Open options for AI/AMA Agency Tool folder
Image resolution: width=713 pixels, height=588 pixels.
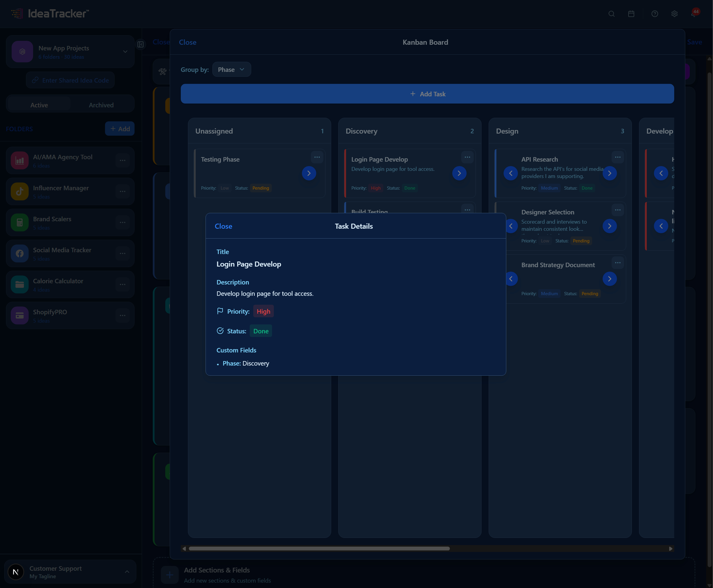(122, 160)
